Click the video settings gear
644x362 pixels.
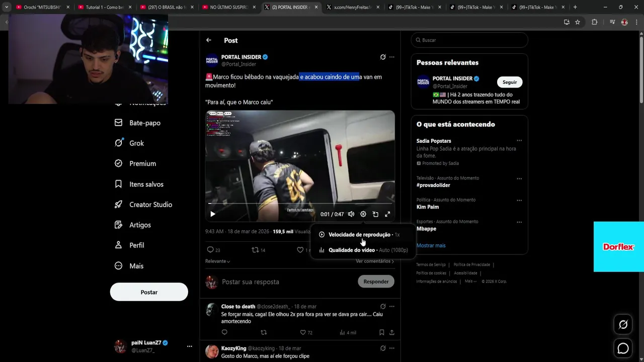[x=363, y=214]
